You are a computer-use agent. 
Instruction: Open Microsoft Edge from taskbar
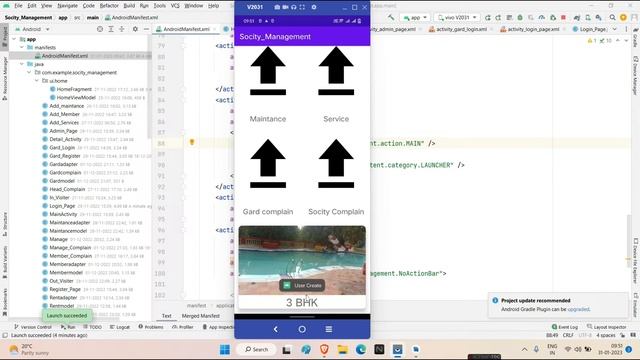point(361,349)
